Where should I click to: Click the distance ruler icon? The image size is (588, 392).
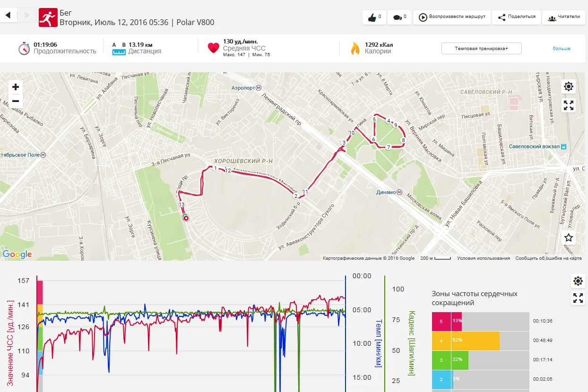[x=119, y=49]
